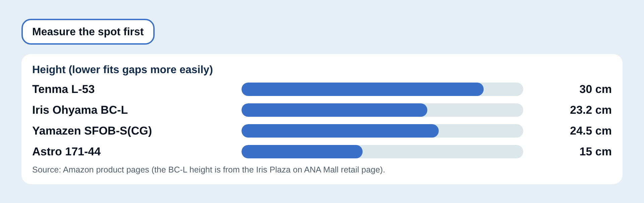Select the Yamazen SFOB-S(CG) label

(x=92, y=131)
